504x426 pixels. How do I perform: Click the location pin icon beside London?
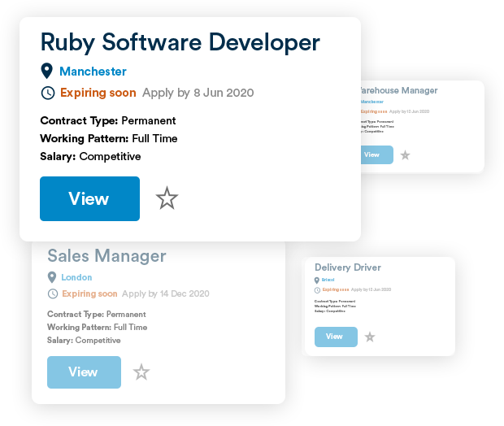pyautogui.click(x=53, y=277)
